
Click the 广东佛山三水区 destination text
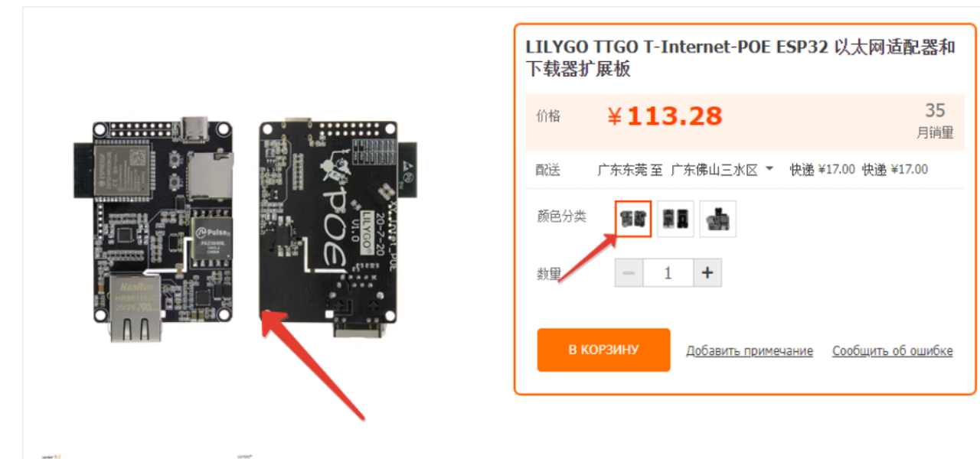pyautogui.click(x=714, y=170)
